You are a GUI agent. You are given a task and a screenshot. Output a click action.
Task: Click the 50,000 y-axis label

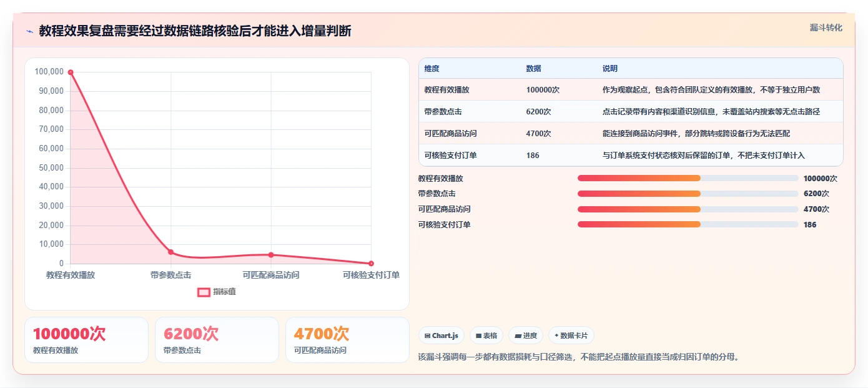tap(52, 167)
